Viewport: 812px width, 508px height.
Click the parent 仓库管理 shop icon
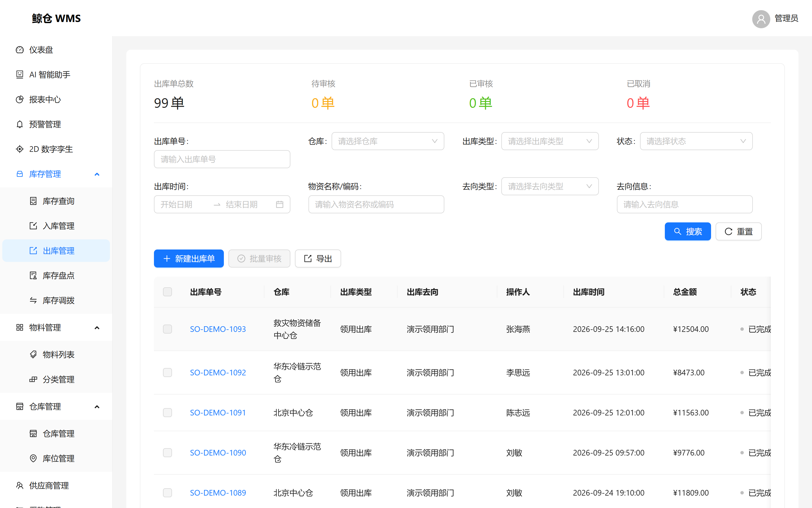20,406
